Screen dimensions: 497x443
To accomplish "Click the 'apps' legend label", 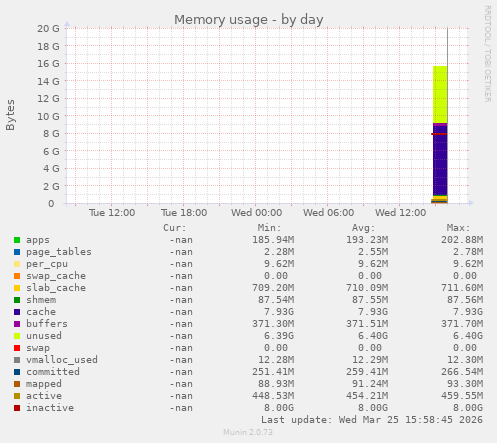I will (38, 240).
